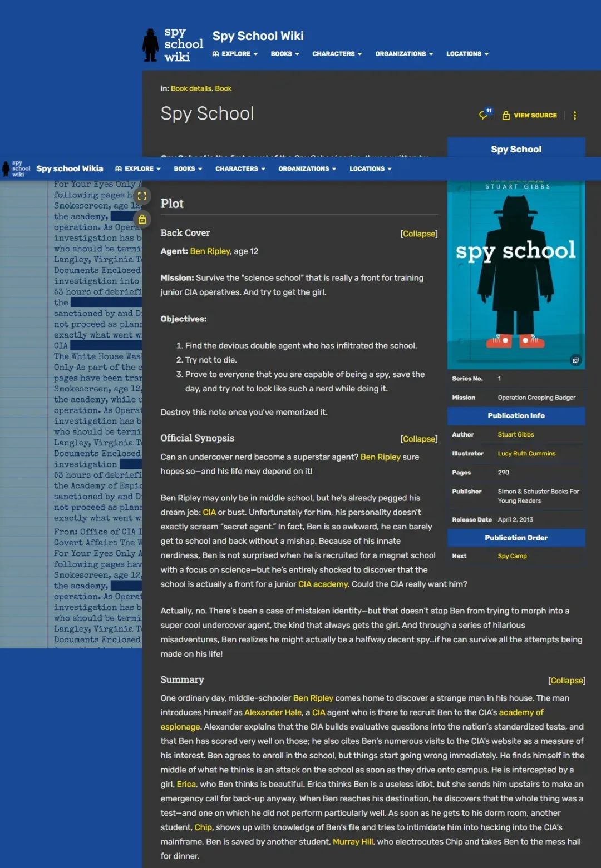
Task: Go to the next book Spy Camp
Action: 512,556
